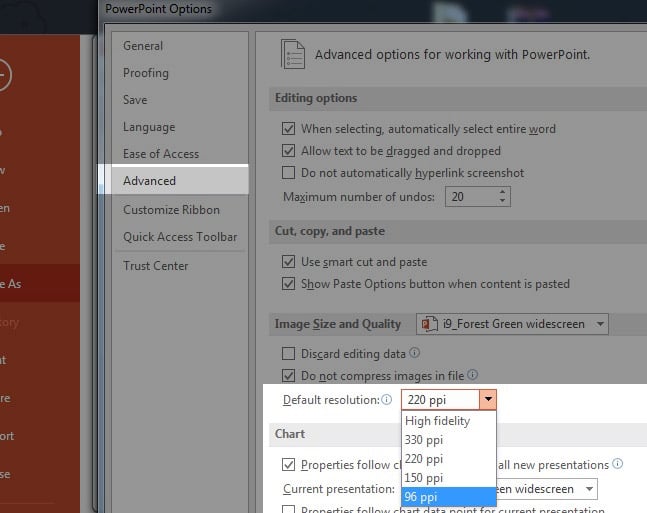
Task: Enable Do not automatically hyperlink screenshot
Action: (x=289, y=173)
